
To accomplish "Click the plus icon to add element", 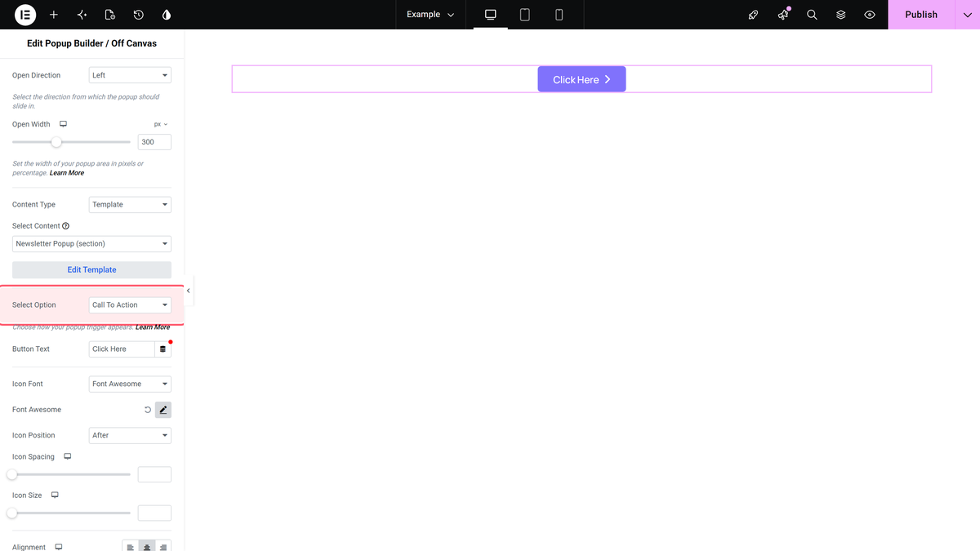I will tap(54, 15).
